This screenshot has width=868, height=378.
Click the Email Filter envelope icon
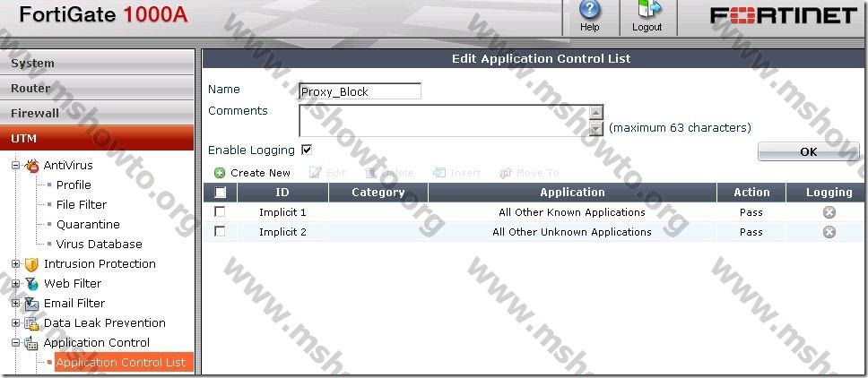[x=31, y=304]
